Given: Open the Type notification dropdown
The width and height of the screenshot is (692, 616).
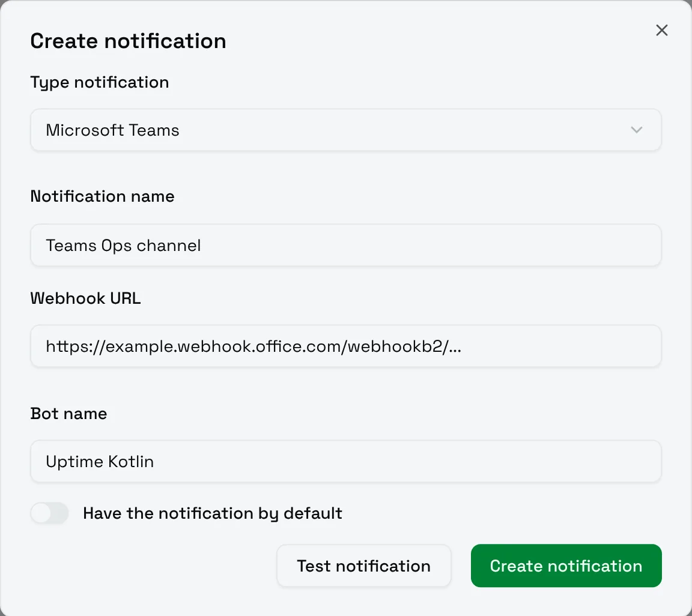Looking at the screenshot, I should tap(345, 130).
